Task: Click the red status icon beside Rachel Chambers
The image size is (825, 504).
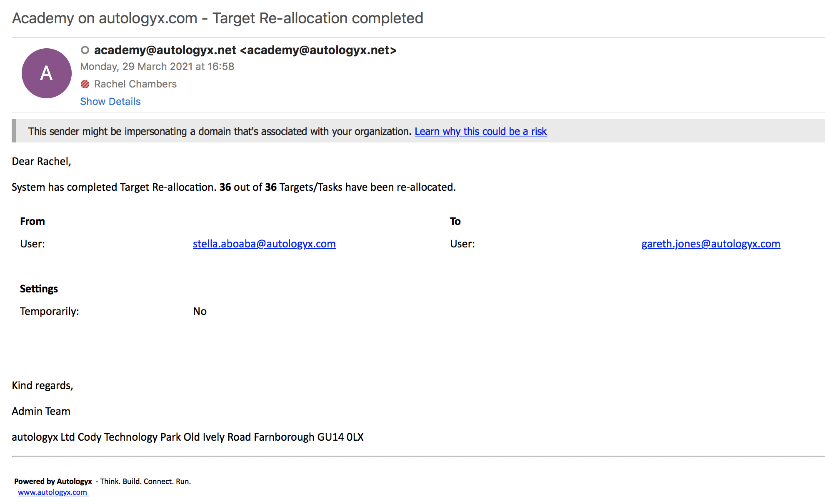Action: coord(85,84)
